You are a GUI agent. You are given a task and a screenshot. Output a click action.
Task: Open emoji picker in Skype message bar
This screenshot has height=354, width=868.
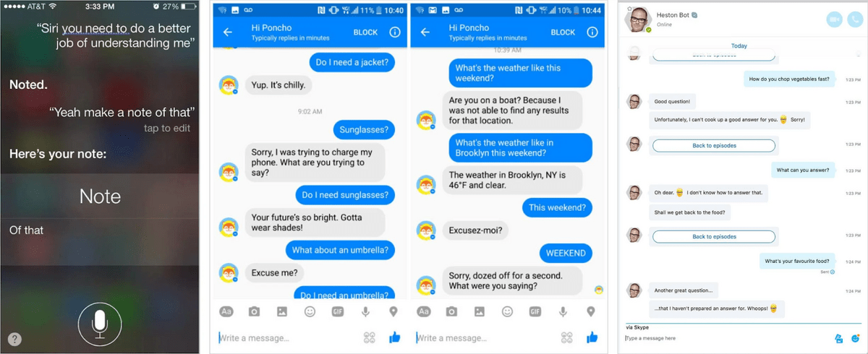coord(855,338)
